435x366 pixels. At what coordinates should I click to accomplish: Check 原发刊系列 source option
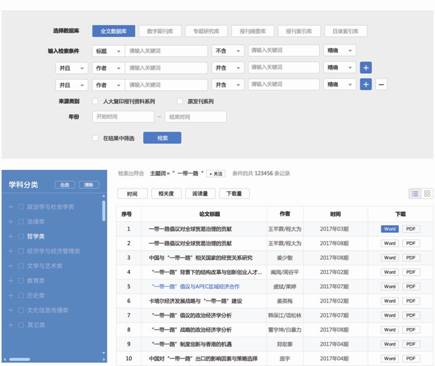(180, 101)
